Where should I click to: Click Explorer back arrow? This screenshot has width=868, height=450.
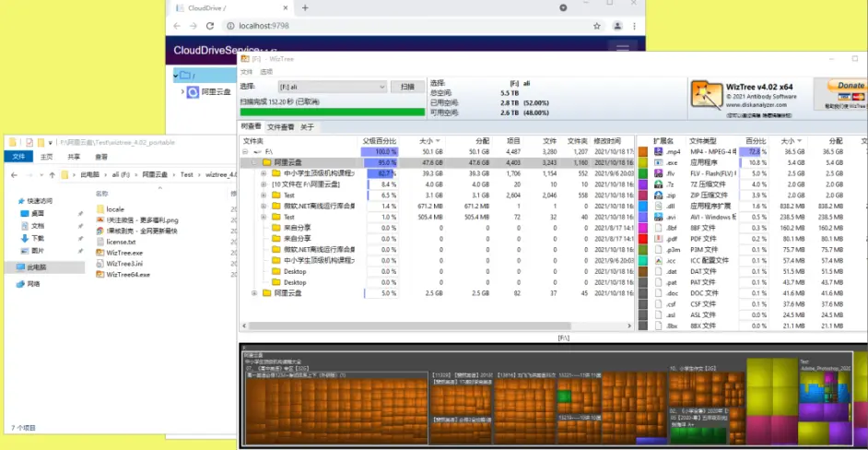(15, 174)
